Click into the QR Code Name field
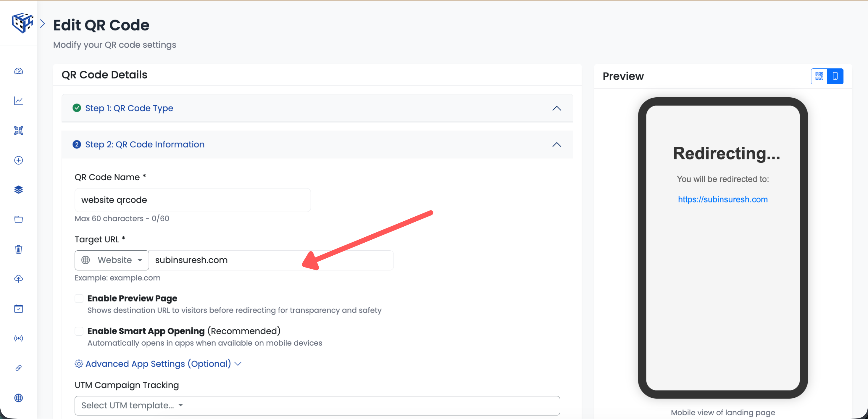 pos(192,200)
